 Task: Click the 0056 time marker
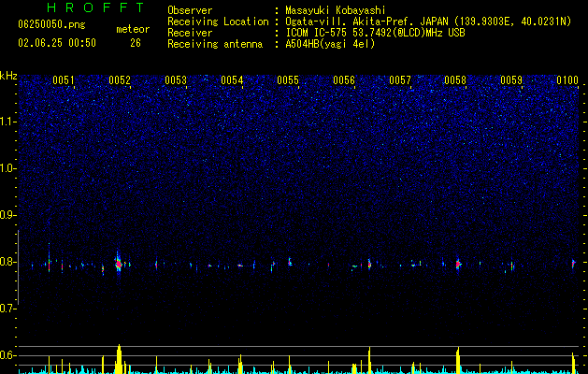(344, 80)
